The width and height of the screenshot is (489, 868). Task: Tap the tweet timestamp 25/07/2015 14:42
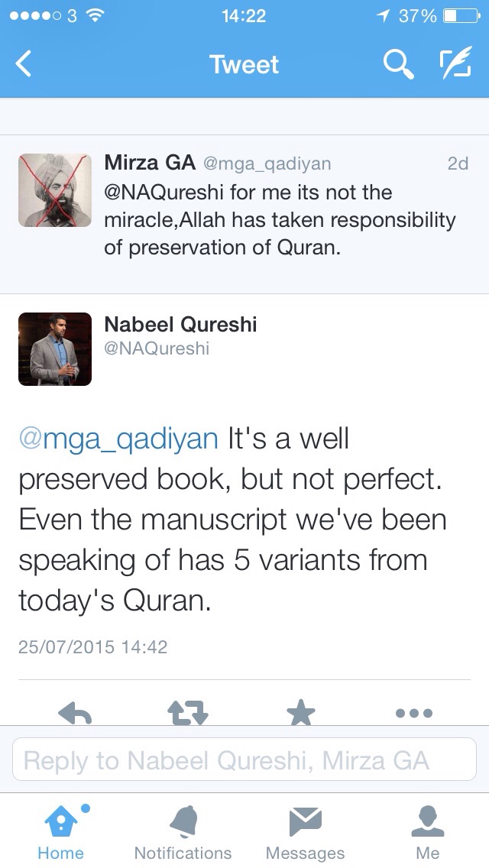pyautogui.click(x=92, y=647)
